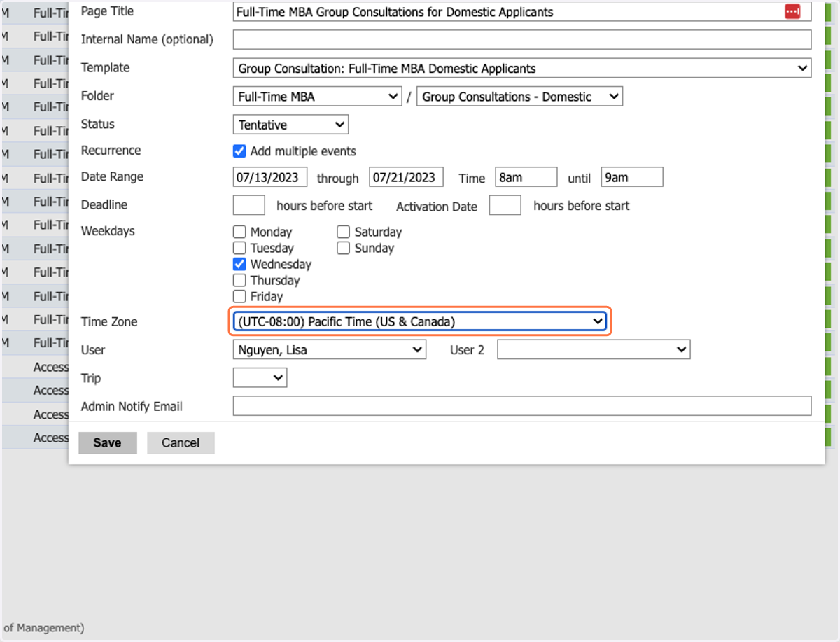
Task: Click the Admin Notify Email field
Action: tap(521, 406)
